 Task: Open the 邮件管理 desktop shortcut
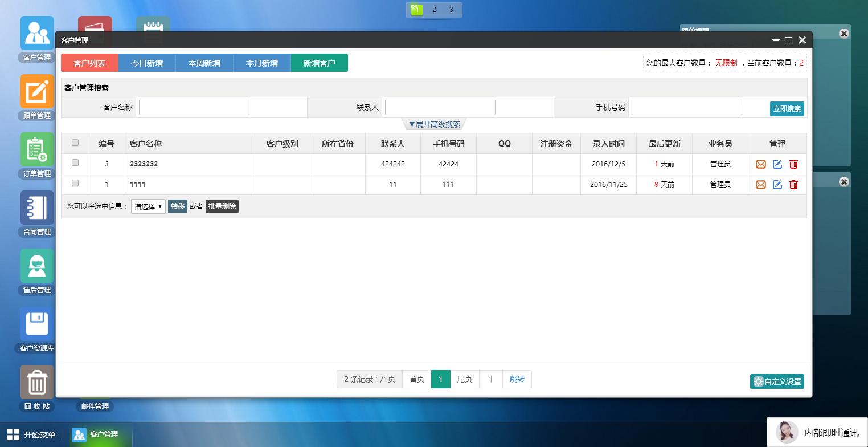(x=95, y=406)
